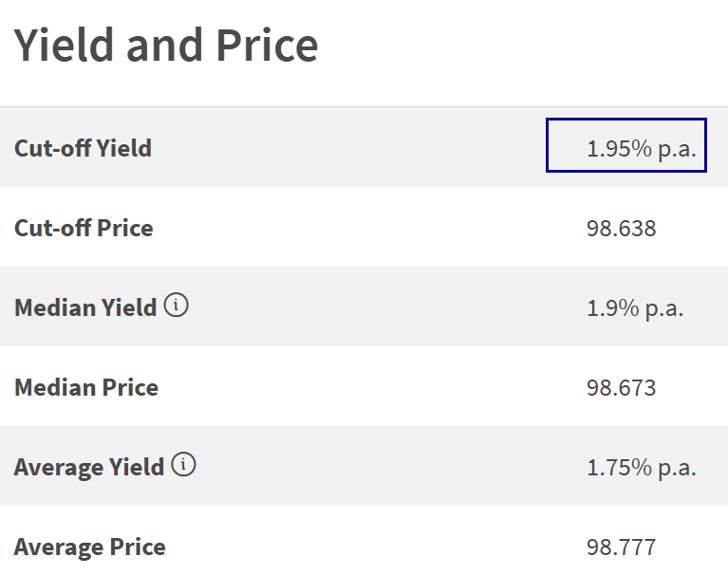
Task: Select the 1.9% p.a. median yield value
Action: (x=635, y=307)
